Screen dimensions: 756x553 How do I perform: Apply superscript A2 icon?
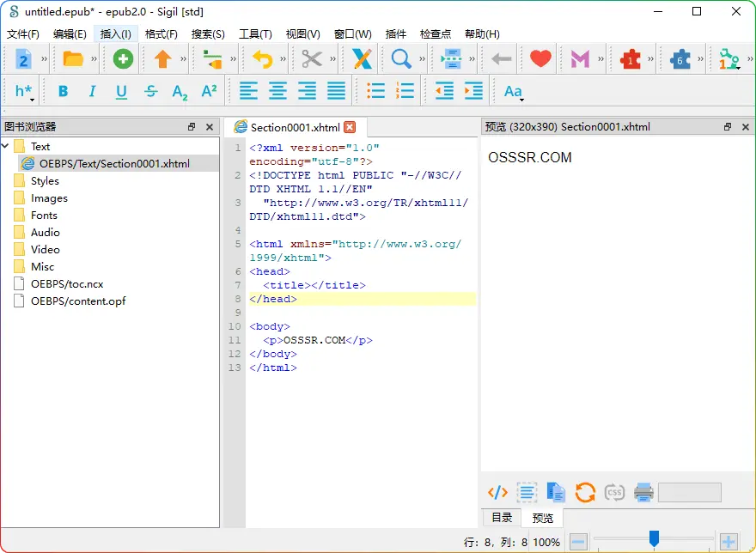210,91
